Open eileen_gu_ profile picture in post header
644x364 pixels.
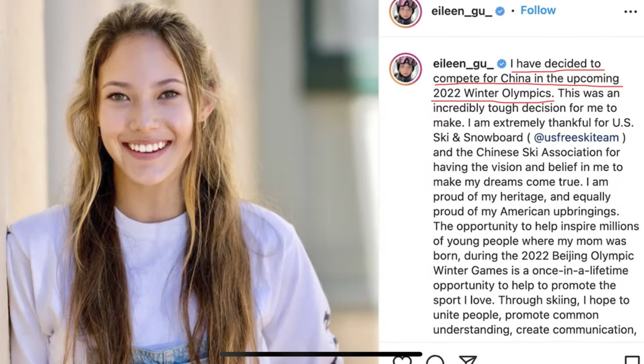pyautogui.click(x=406, y=12)
